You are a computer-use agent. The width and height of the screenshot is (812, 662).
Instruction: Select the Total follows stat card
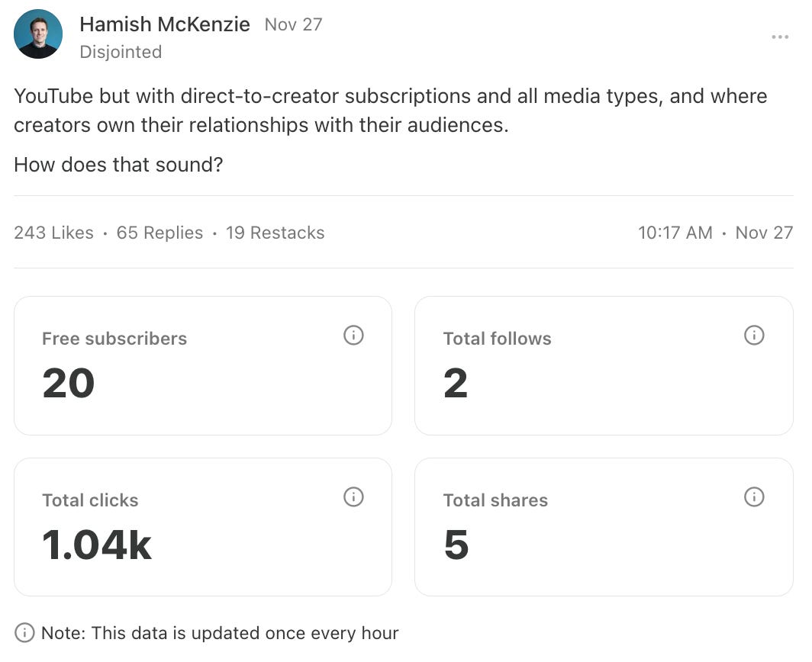604,365
